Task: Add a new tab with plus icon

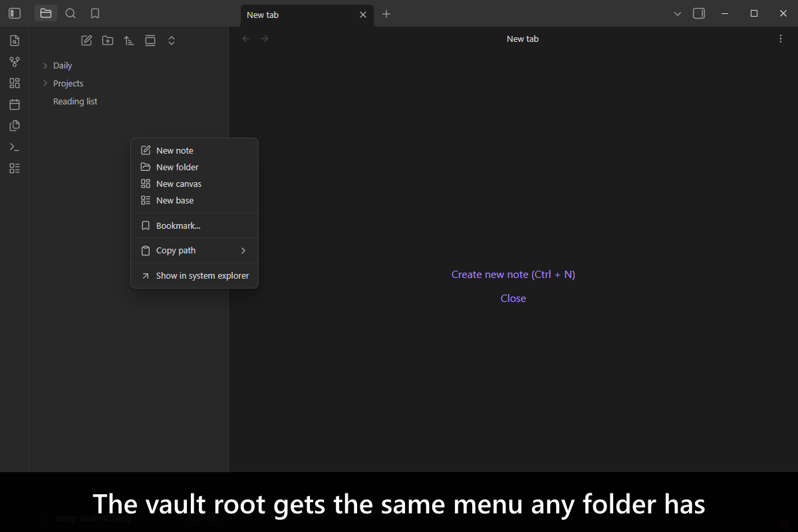Action: (386, 14)
